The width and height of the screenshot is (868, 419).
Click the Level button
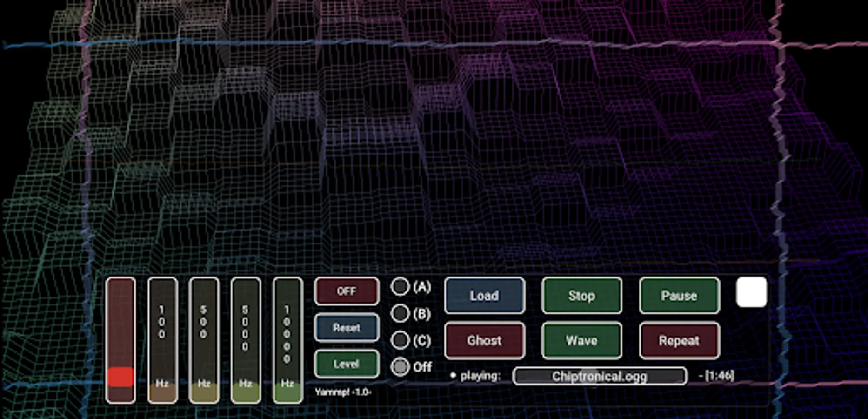click(347, 364)
